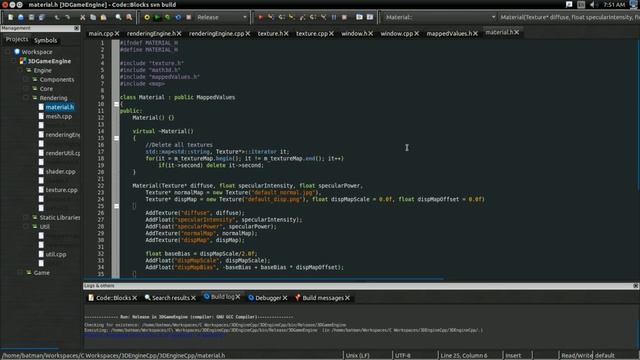
Task: Step into function in debugger
Action: coord(292,17)
